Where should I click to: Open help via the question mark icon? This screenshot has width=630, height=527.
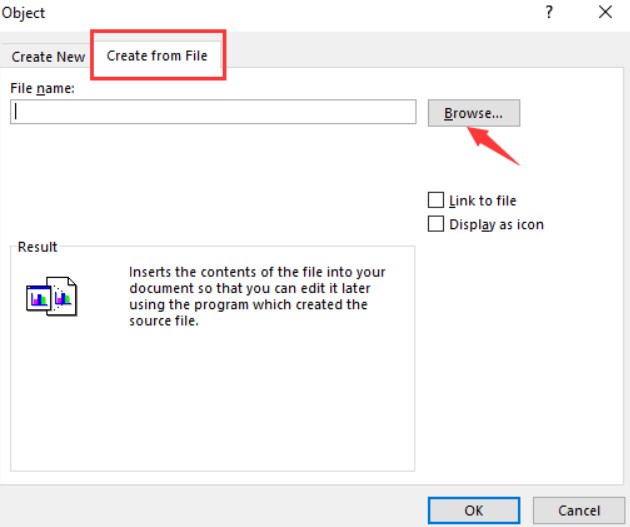tap(549, 12)
